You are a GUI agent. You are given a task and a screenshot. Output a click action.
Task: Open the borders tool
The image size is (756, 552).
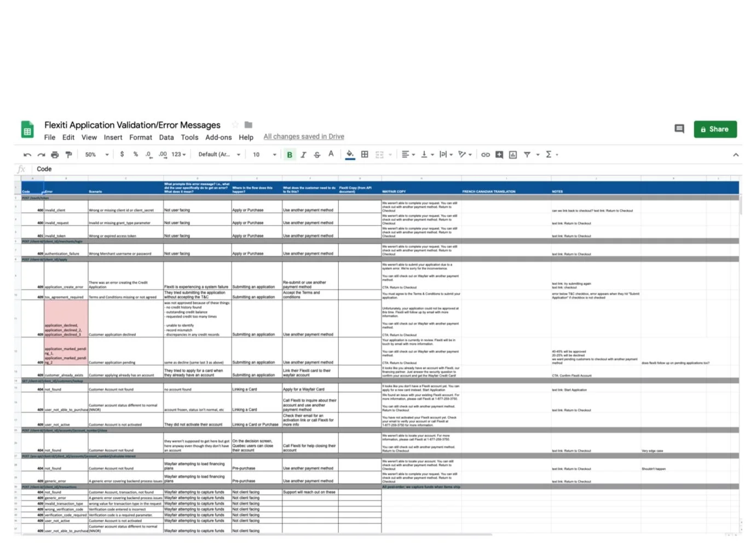pyautogui.click(x=365, y=154)
